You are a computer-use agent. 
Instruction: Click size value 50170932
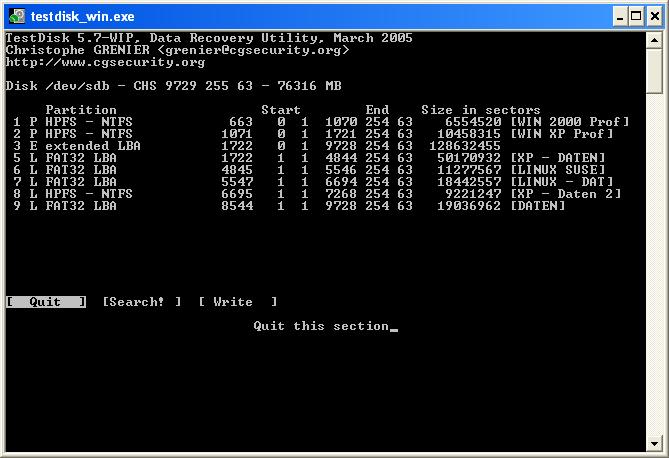(x=469, y=158)
